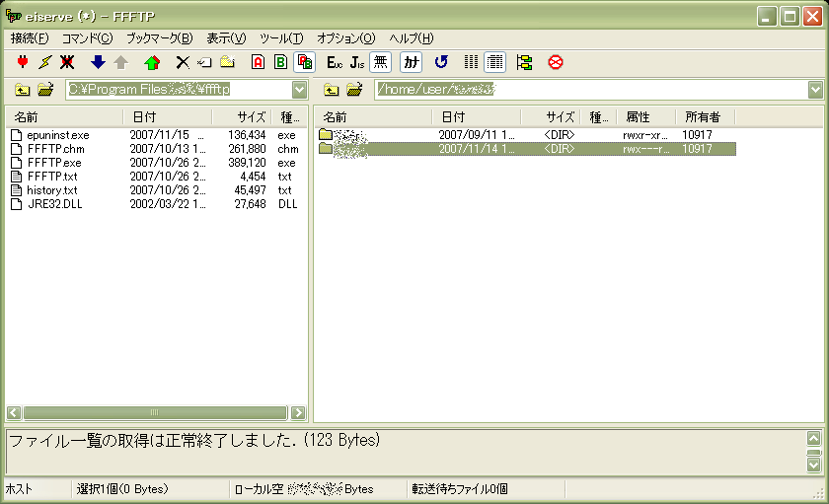
Task: Expand the remote path dropdown
Action: click(815, 90)
